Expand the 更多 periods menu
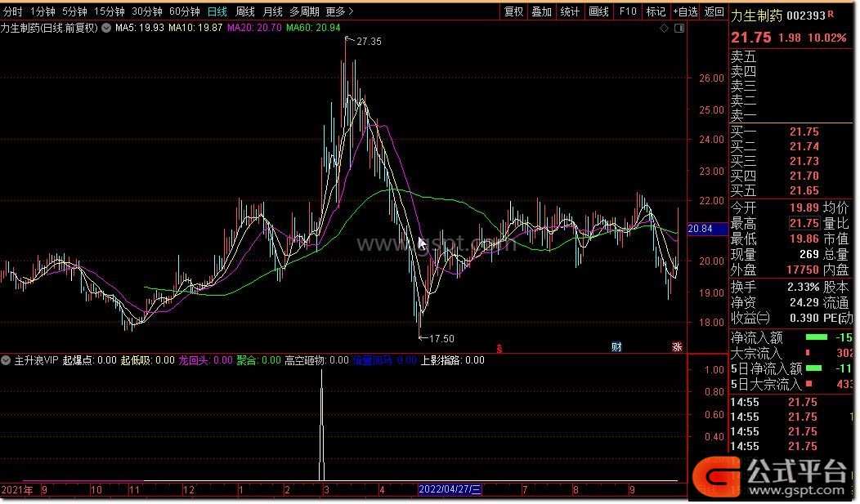This screenshot has width=860, height=504. tap(339, 11)
